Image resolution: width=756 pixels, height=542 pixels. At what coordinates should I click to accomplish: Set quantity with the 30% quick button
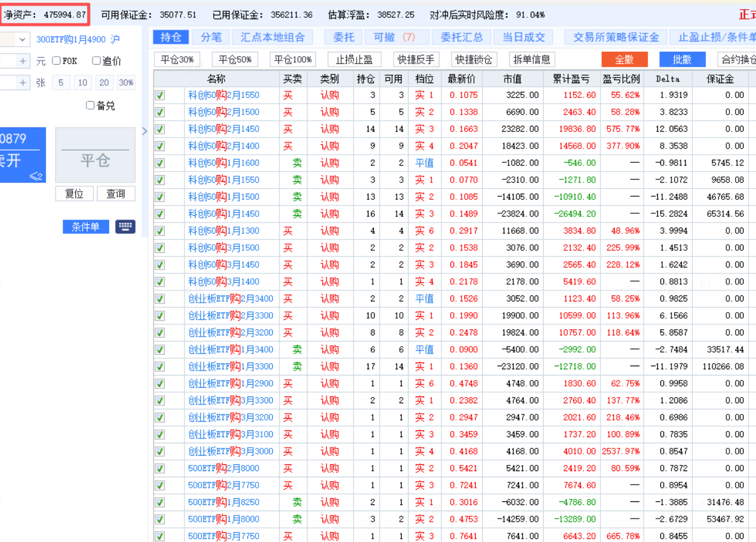[x=126, y=83]
